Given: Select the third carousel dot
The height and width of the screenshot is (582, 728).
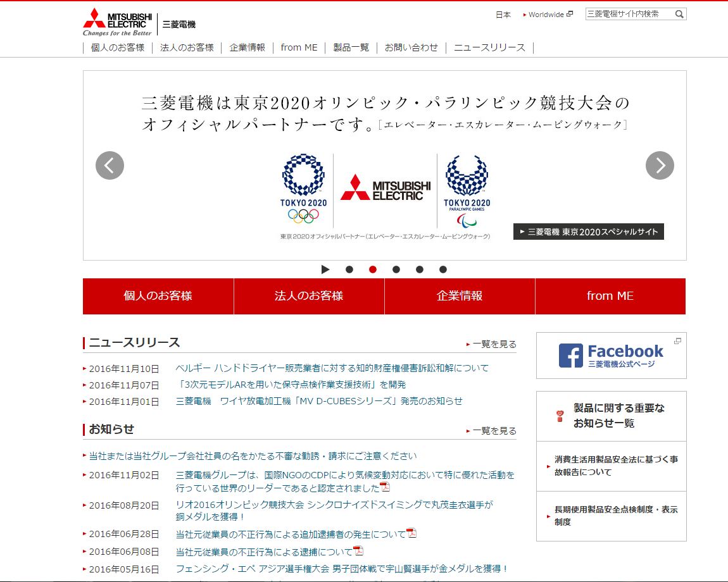Looking at the screenshot, I should pos(396,269).
